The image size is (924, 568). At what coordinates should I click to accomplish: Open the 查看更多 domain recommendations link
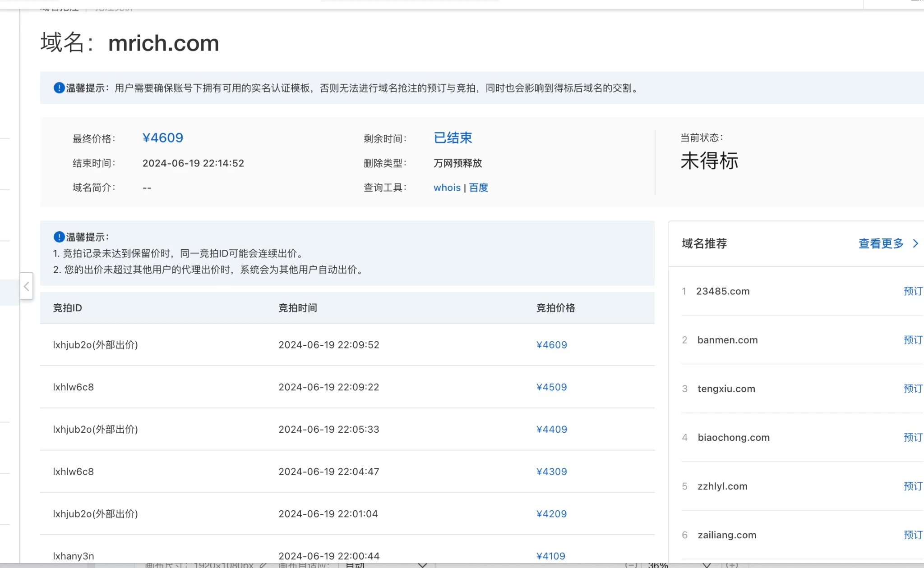point(881,243)
